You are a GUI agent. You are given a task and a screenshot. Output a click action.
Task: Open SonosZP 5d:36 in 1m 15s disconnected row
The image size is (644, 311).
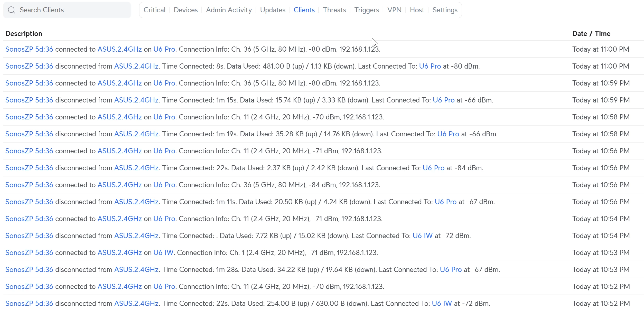pyautogui.click(x=29, y=100)
